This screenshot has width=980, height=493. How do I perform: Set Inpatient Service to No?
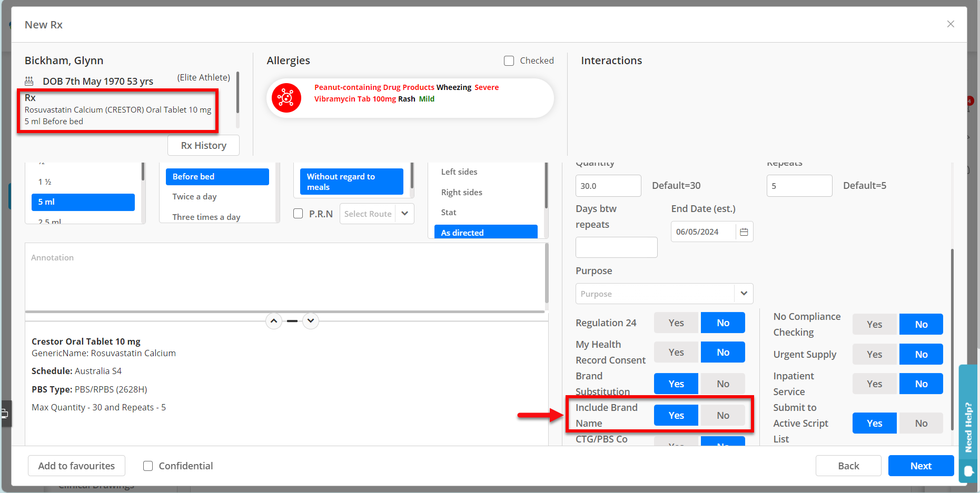[x=921, y=384]
